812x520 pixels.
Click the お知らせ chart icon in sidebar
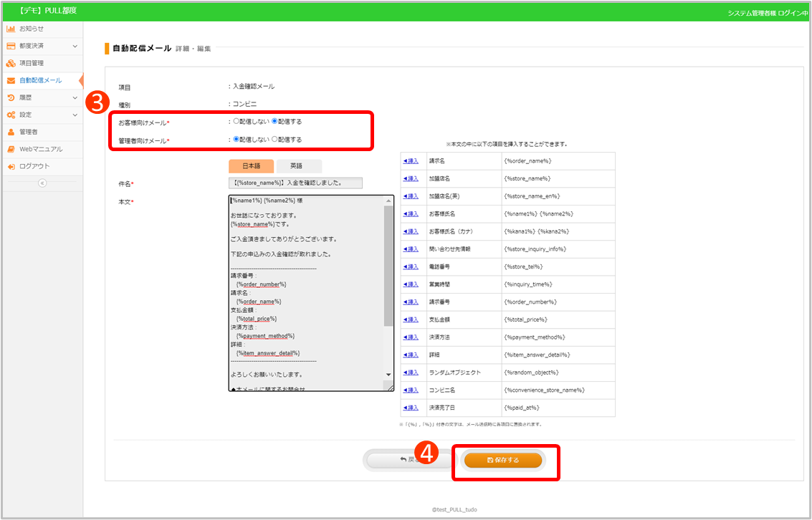click(11, 29)
